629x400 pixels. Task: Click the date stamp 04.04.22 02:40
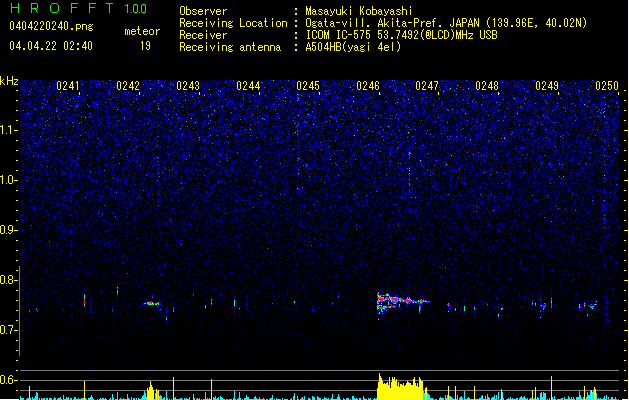point(51,46)
